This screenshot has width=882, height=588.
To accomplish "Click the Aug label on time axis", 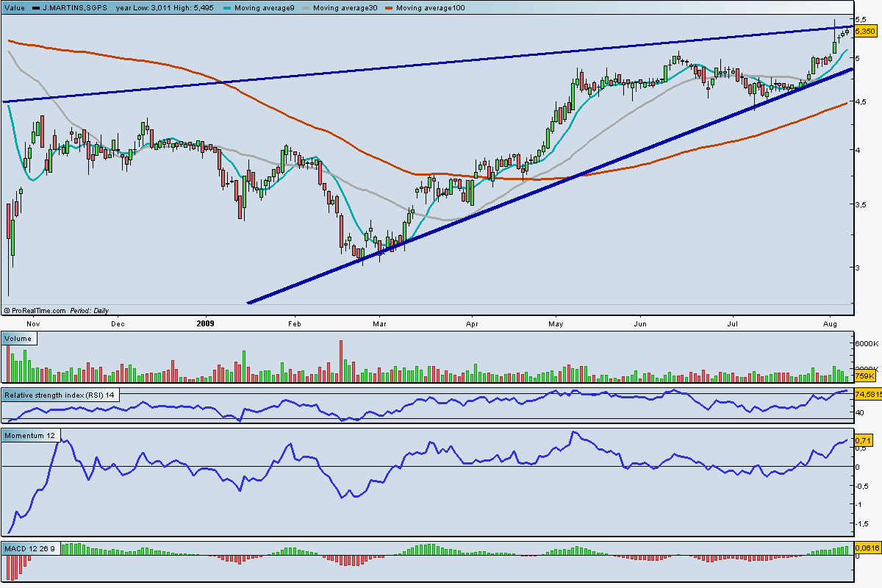I will [x=831, y=323].
